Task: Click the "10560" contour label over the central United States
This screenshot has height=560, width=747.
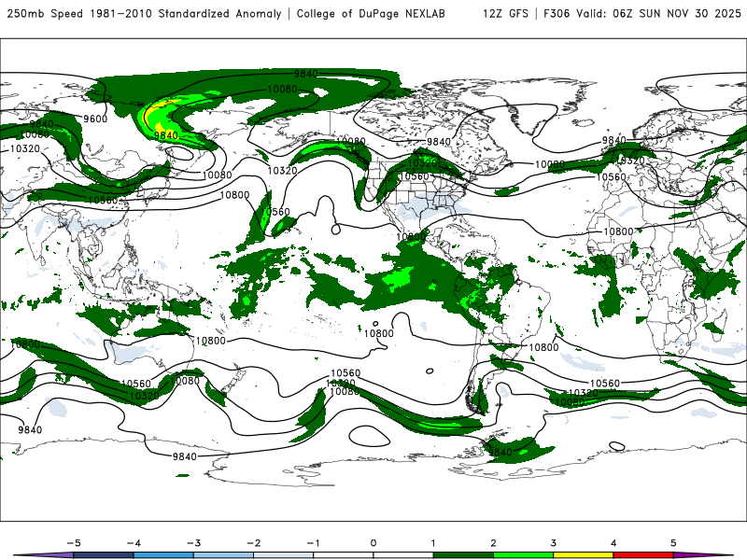Action: point(414,176)
